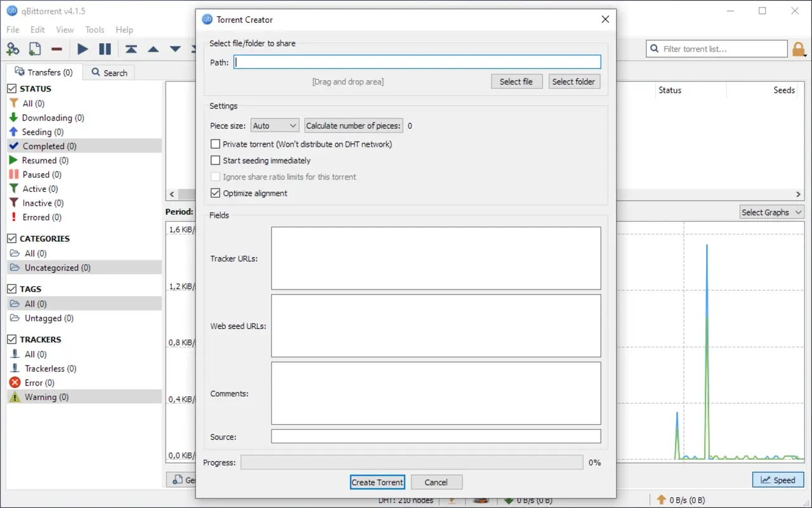Pause the selected torrent
812x508 pixels.
[x=105, y=48]
